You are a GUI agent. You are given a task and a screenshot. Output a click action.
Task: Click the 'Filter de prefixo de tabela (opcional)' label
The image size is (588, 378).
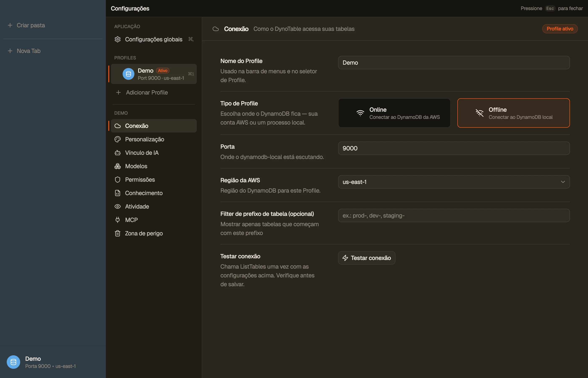coord(267,214)
